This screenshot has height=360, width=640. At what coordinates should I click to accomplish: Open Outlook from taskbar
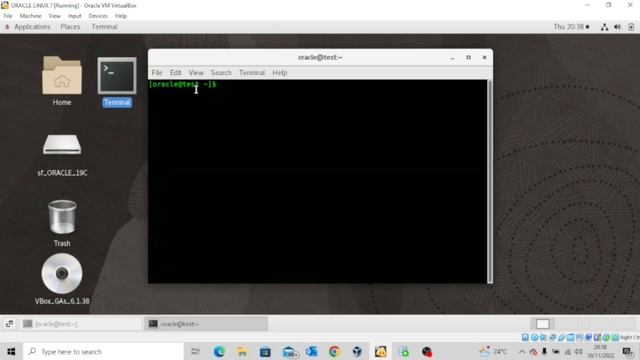[x=311, y=351]
